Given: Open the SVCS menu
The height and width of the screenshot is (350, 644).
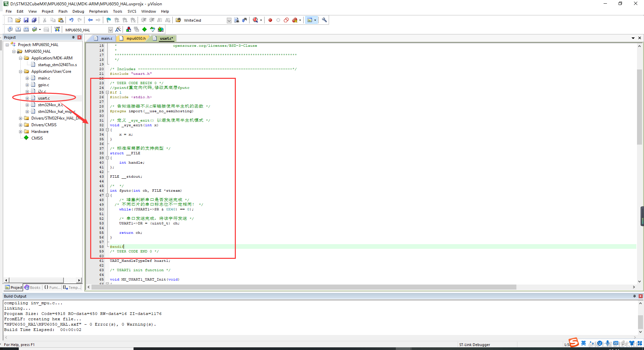Looking at the screenshot, I should click(132, 11).
